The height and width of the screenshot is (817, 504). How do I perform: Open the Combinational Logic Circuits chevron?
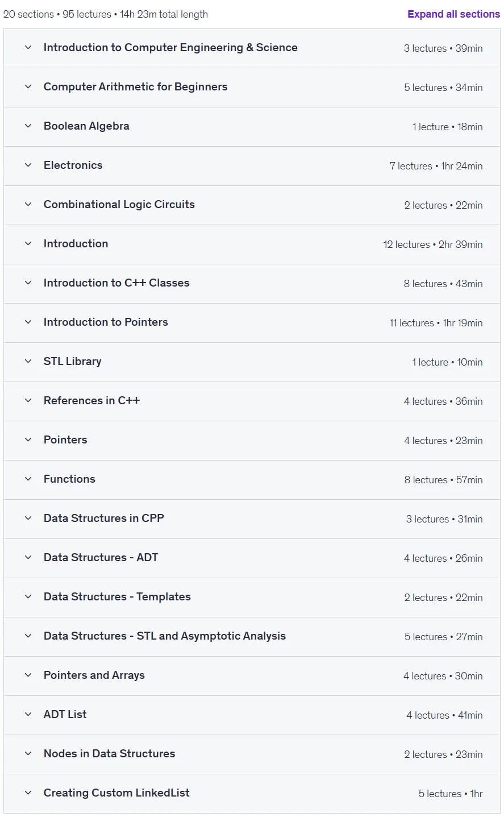(x=28, y=205)
